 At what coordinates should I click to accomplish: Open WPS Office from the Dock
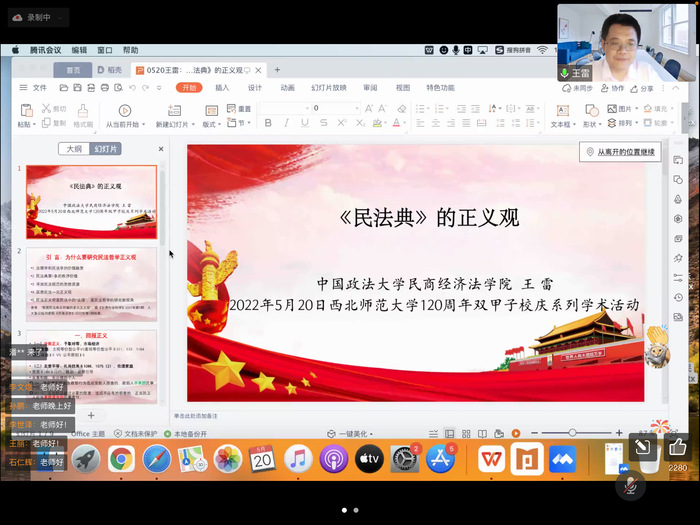coord(491,459)
